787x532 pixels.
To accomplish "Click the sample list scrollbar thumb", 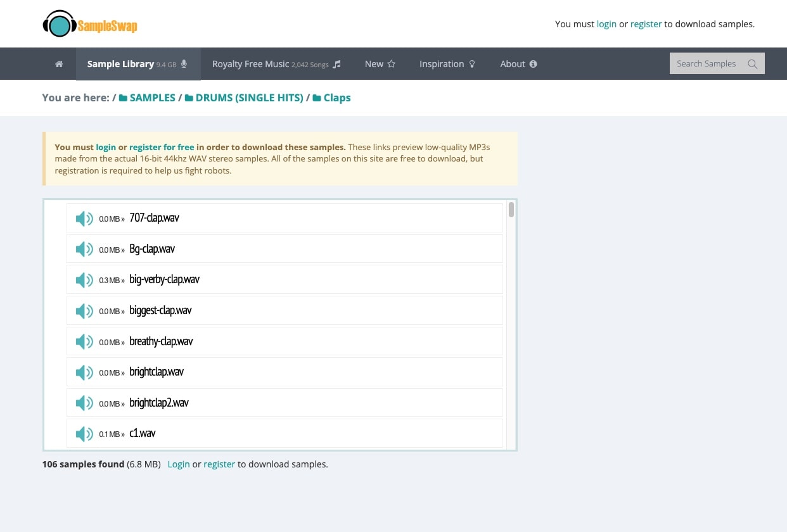I will point(511,210).
